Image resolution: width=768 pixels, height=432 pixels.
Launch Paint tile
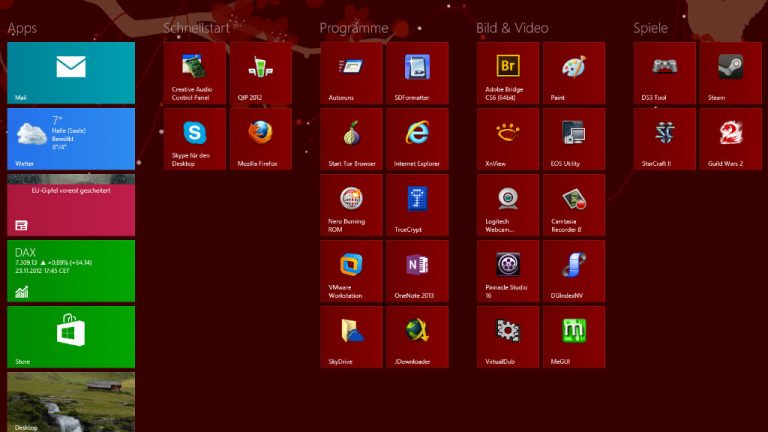tap(574, 73)
